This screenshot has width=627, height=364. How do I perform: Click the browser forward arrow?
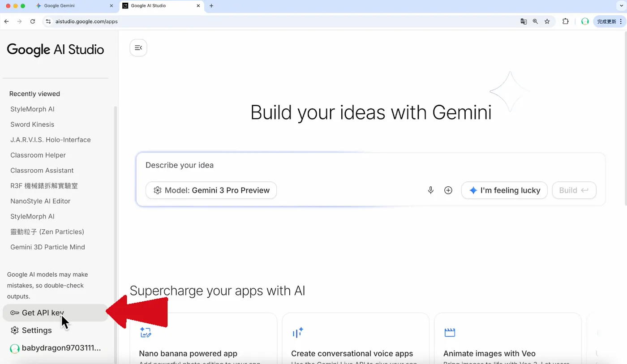tap(19, 21)
